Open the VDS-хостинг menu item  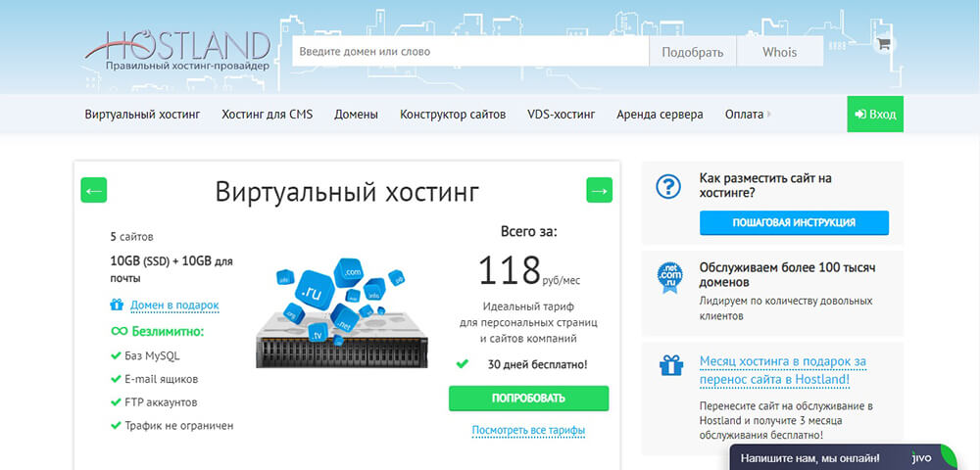[x=562, y=115]
